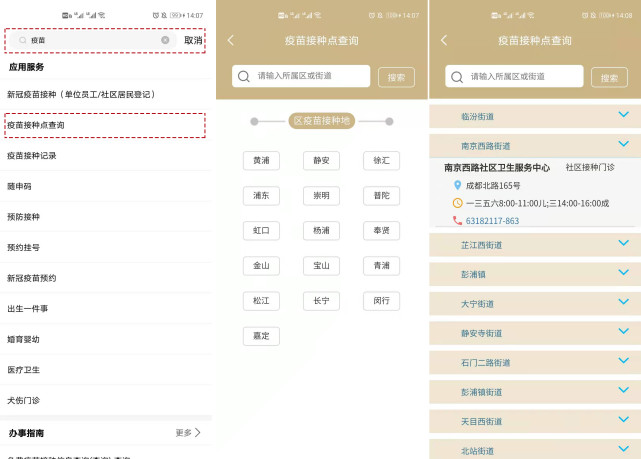Choose the 静安 district button
The height and width of the screenshot is (459, 641).
click(x=321, y=160)
